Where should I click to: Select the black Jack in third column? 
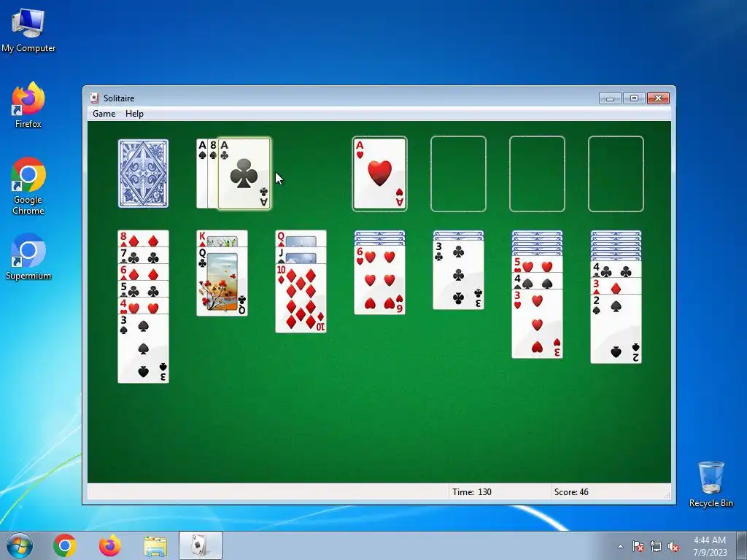tap(301, 255)
